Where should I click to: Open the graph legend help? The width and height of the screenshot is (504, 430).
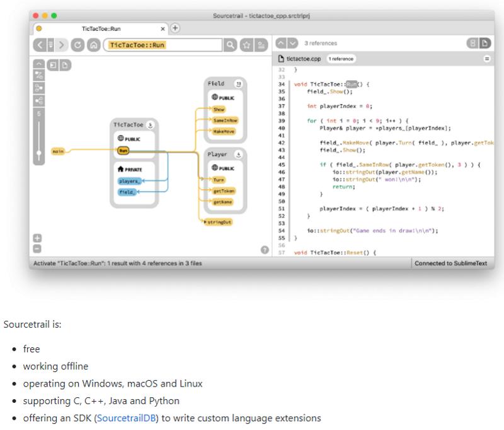[x=265, y=250]
